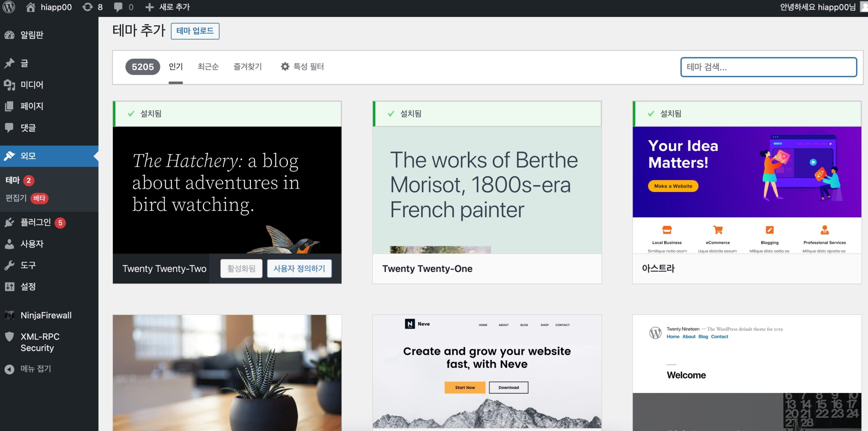Viewport: 868px width, 431px height.
Task: Open Twenty Twenty-One theme screenshot
Action: tap(487, 190)
